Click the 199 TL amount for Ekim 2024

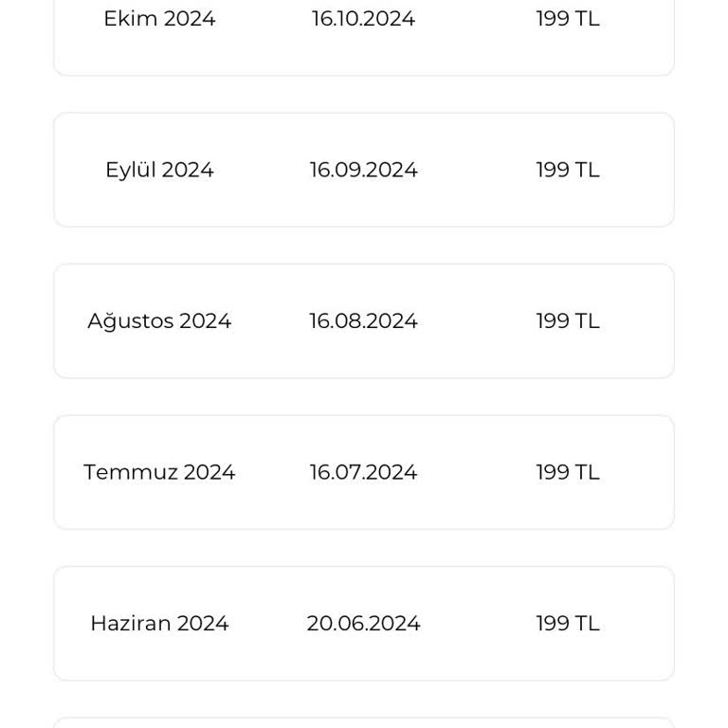567,19
